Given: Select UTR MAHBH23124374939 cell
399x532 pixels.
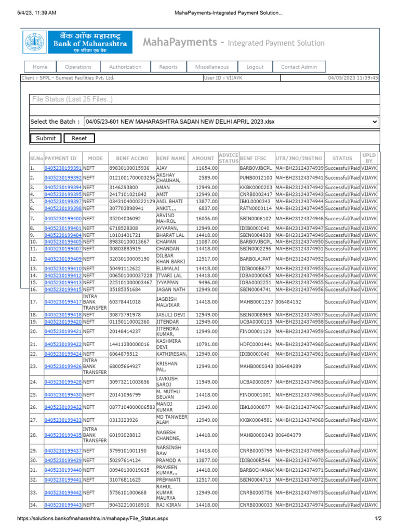Looking at the screenshot, I should coord(300,168).
